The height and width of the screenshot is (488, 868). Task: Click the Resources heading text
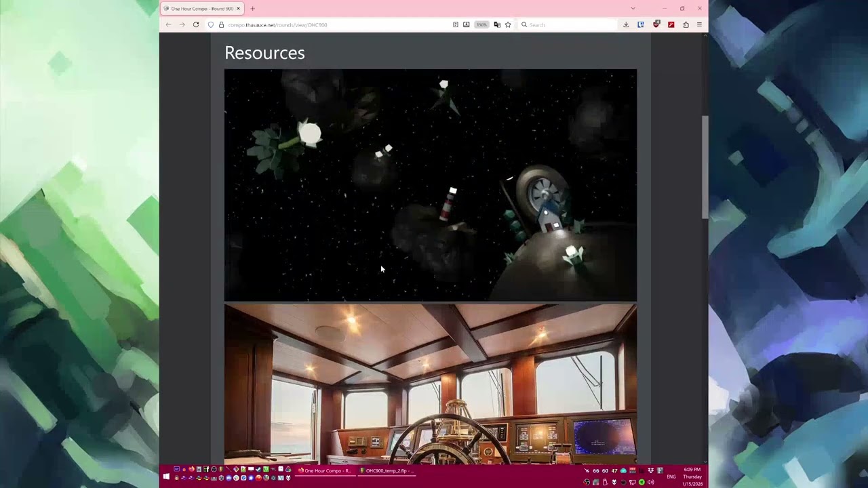point(264,53)
